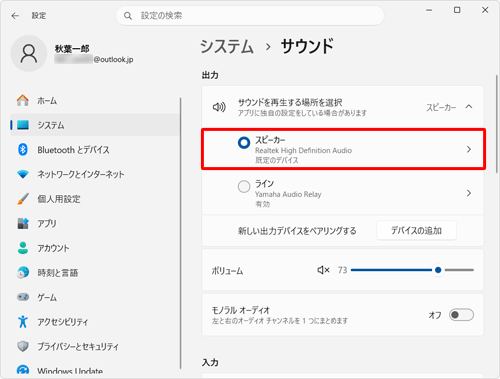
Task: Open Bluetooth とデバイス settings
Action: click(x=95, y=150)
